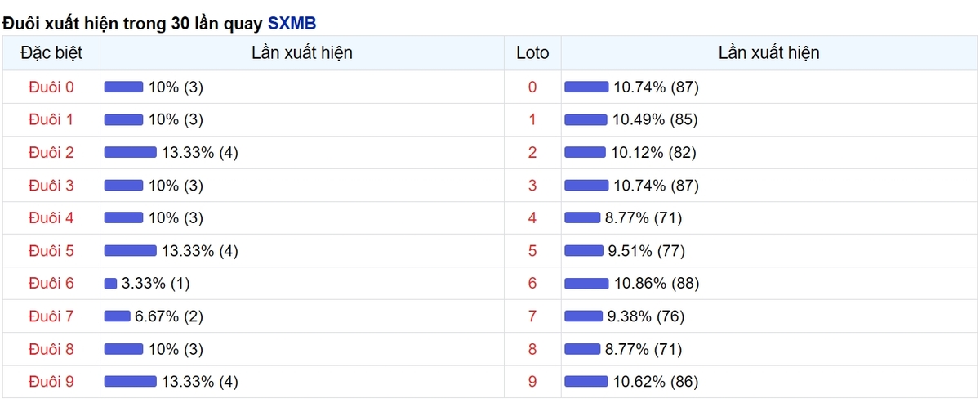Select the Đuôi 0 row label
This screenshot has height=399, width=980.
pyautogui.click(x=51, y=87)
